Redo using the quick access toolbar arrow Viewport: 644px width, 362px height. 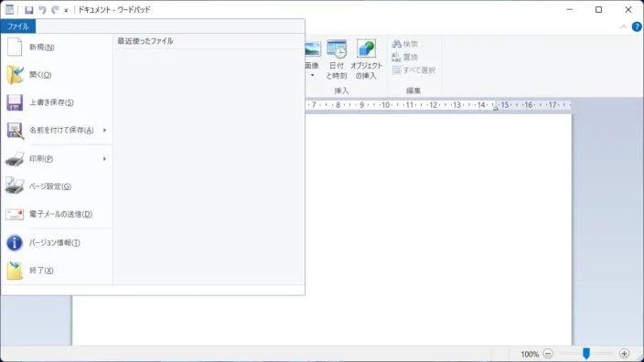coord(55,9)
